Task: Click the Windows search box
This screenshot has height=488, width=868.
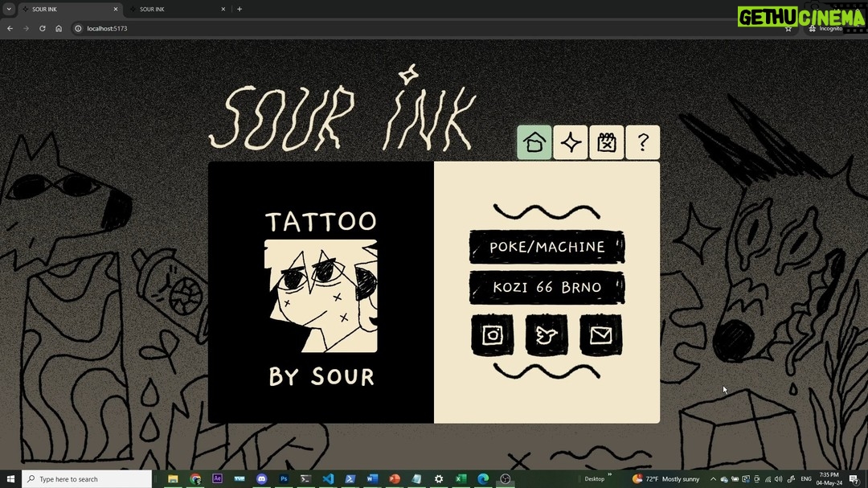Action: pyautogui.click(x=87, y=479)
